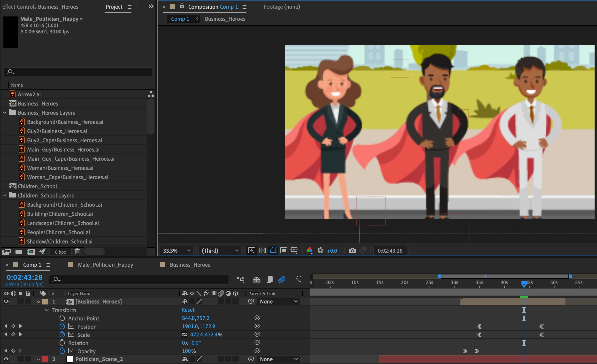The image size is (597, 364).
Task: Open the graph editor icon
Action: 298,280
